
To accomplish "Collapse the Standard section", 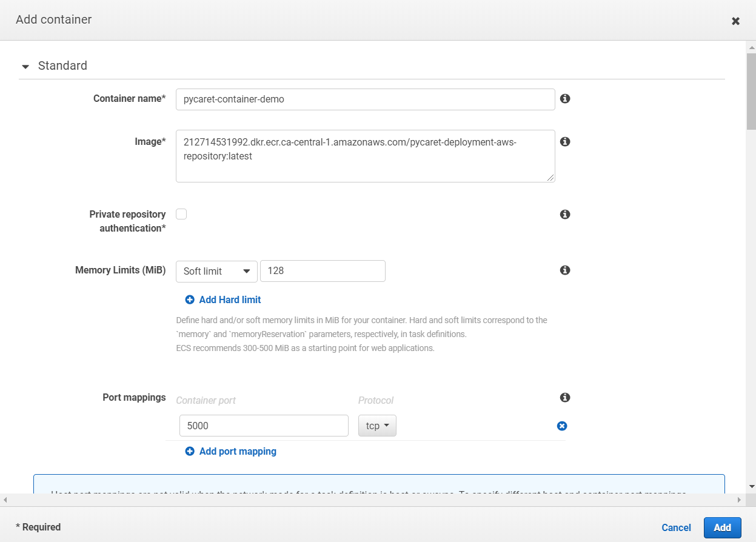I will pos(25,66).
